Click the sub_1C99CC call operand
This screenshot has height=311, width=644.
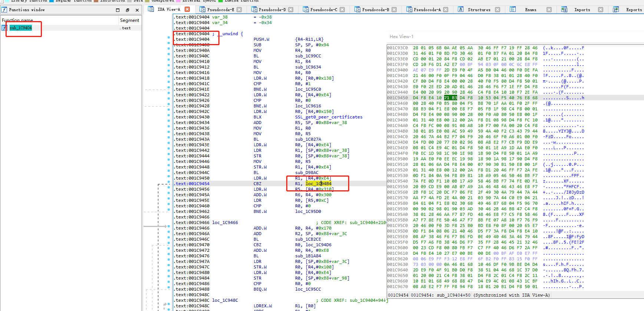pos(308,56)
